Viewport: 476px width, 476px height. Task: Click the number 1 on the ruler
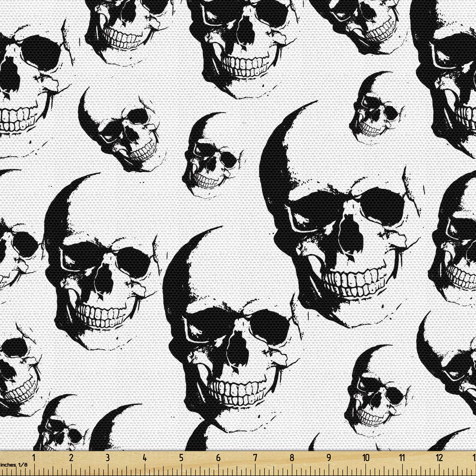click(34, 458)
